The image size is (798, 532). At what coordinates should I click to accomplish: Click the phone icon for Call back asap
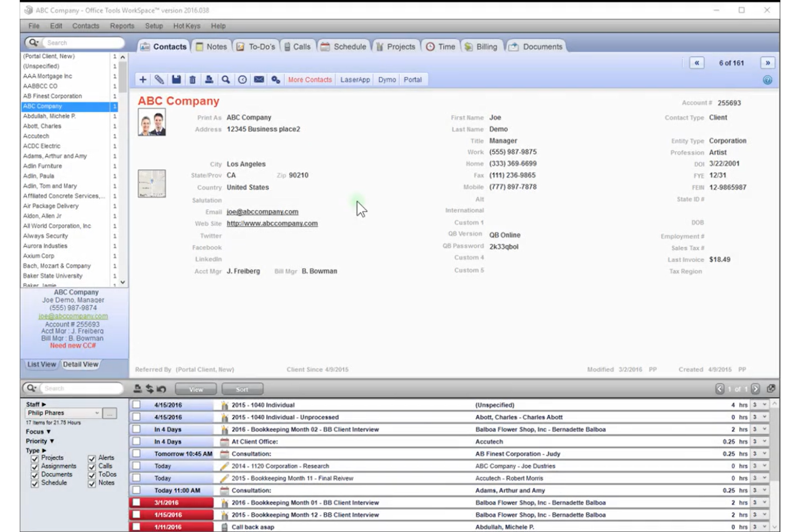(x=224, y=527)
